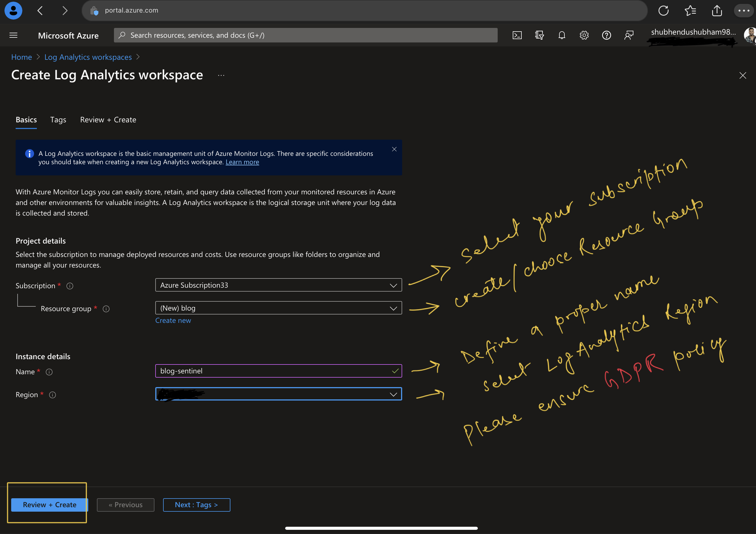Click the browser share icon
Viewport: 756px width, 534px height.
[717, 11]
